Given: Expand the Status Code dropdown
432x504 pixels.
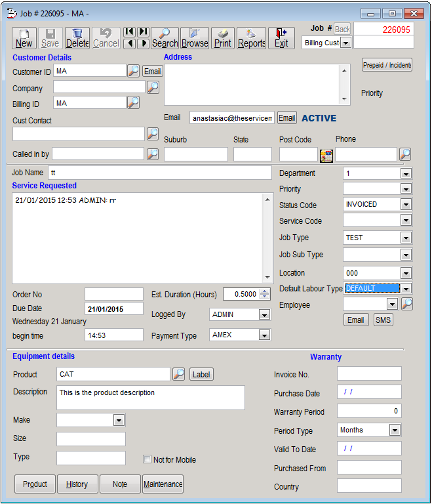Looking at the screenshot, I should 406,205.
